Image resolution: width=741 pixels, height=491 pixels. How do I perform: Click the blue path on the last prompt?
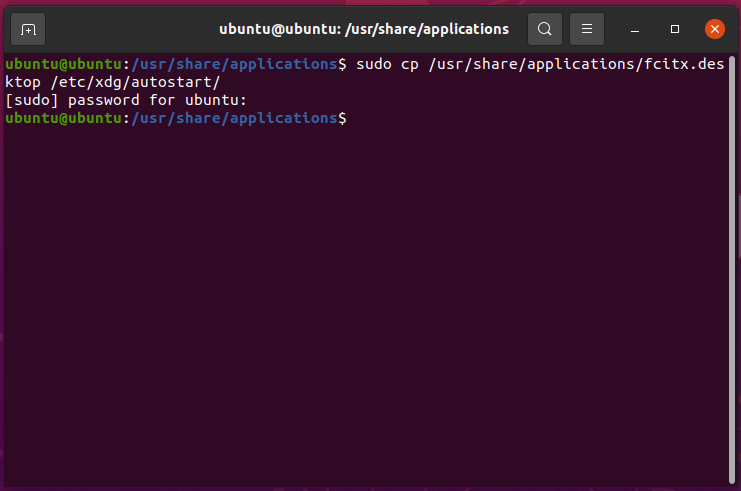tap(234, 118)
